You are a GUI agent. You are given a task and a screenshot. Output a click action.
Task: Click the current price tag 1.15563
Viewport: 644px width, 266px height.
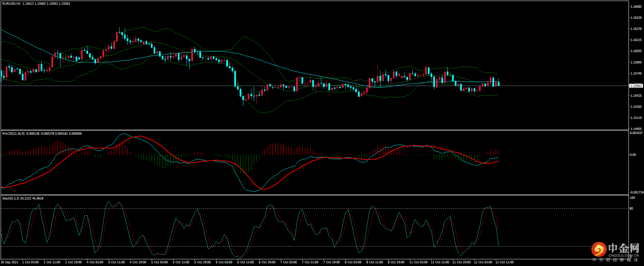(x=636, y=86)
